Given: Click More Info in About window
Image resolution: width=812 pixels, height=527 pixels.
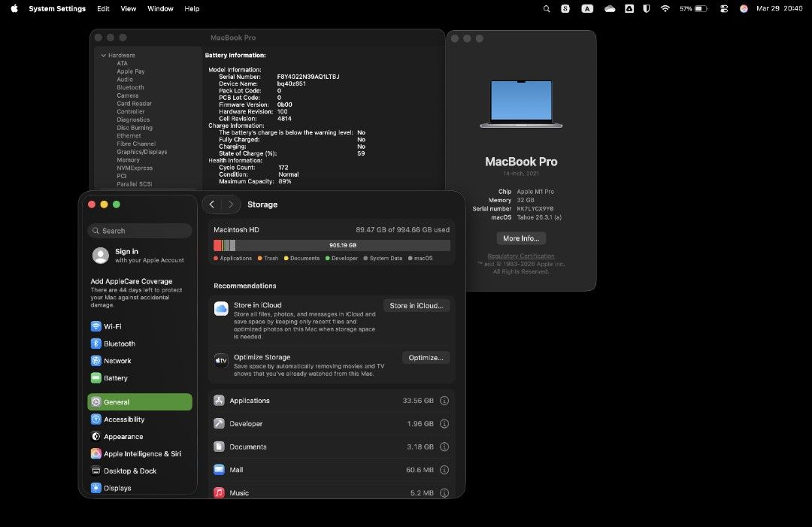Looking at the screenshot, I should (x=521, y=238).
